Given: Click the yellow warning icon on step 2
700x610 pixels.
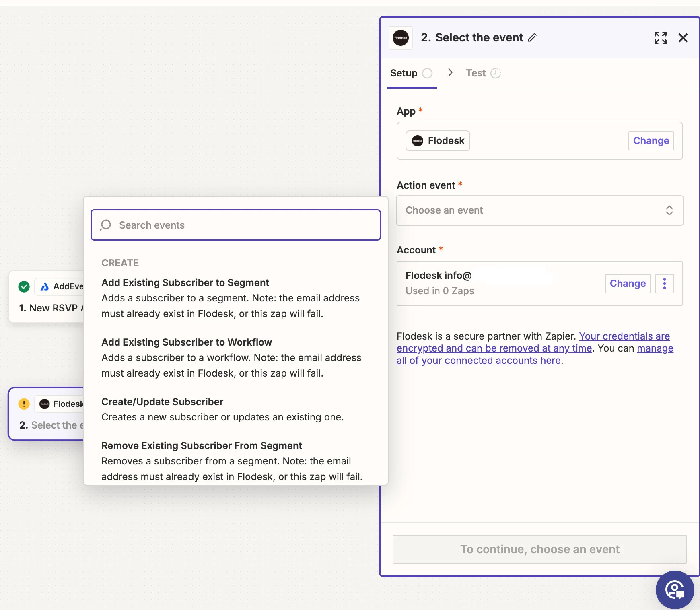Looking at the screenshot, I should coord(24,404).
